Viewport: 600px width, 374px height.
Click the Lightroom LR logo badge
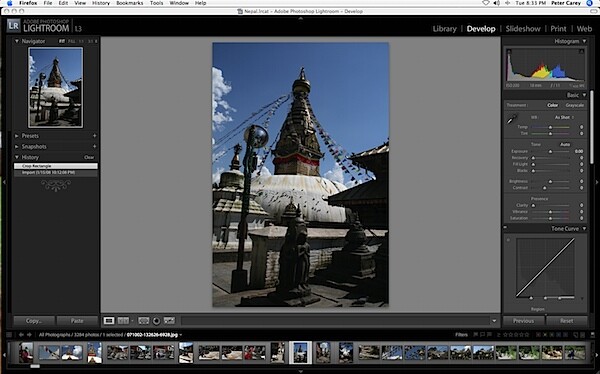[x=13, y=26]
